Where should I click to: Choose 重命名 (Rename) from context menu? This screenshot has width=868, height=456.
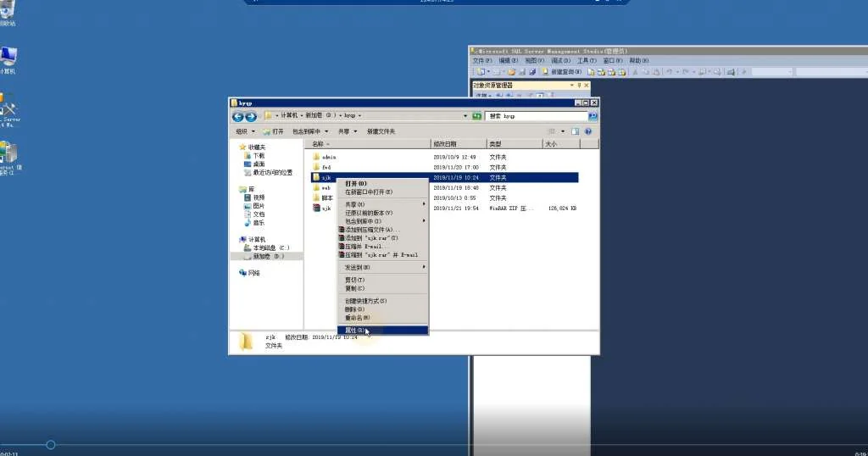pos(357,318)
